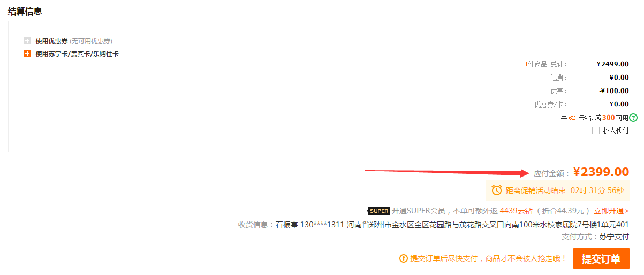Open the 立即开通> membership link
This screenshot has height=275, width=644.
click(x=611, y=211)
